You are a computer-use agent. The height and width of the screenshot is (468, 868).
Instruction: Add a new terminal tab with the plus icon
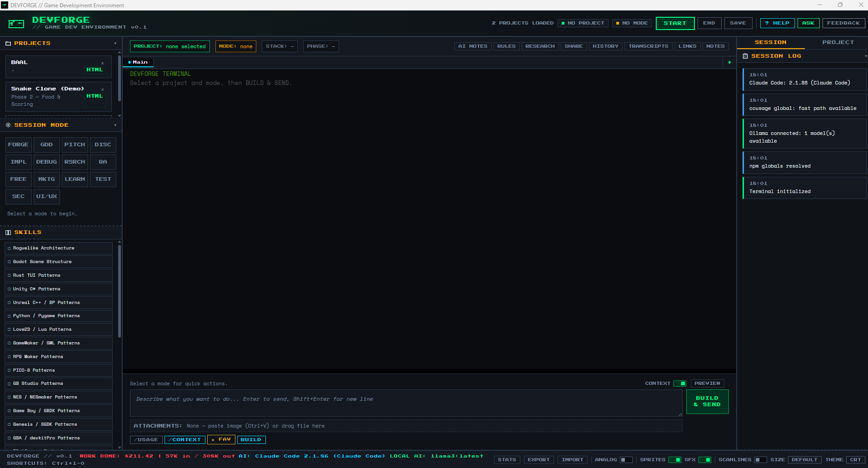pos(729,62)
